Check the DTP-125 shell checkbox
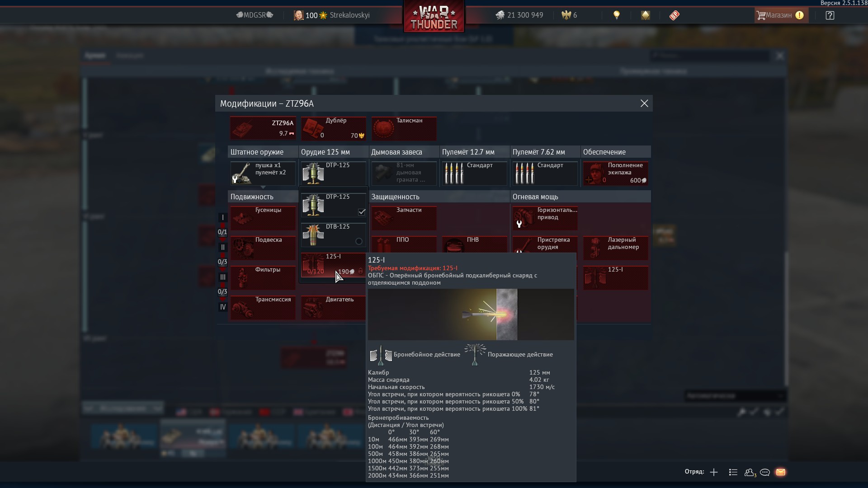This screenshot has width=868, height=488. (x=362, y=211)
